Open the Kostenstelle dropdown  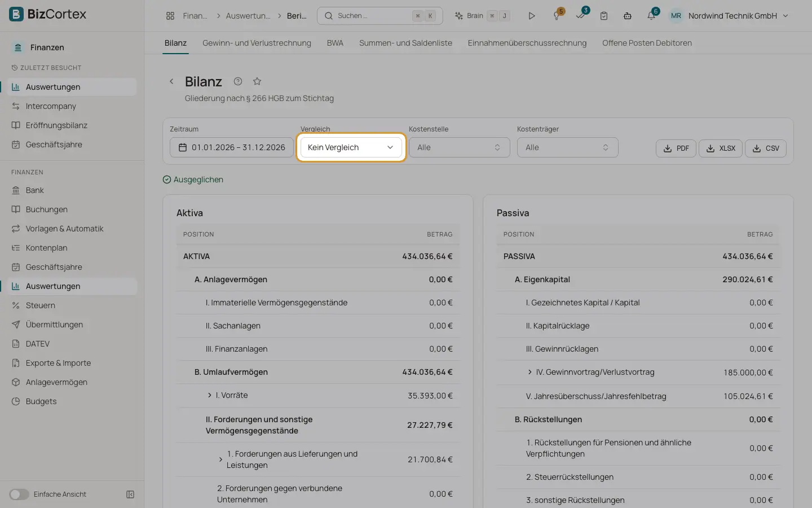459,147
